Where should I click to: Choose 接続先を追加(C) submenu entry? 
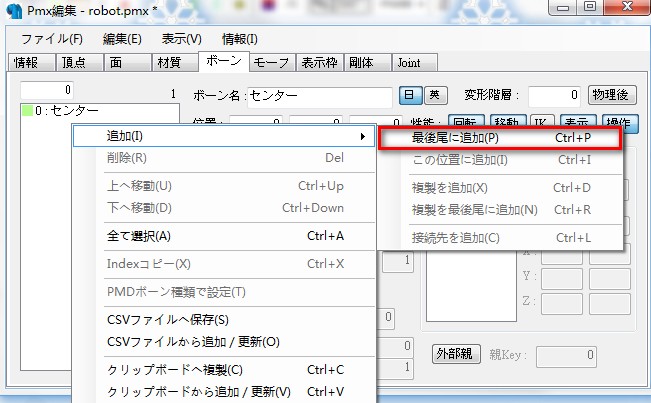click(500, 238)
